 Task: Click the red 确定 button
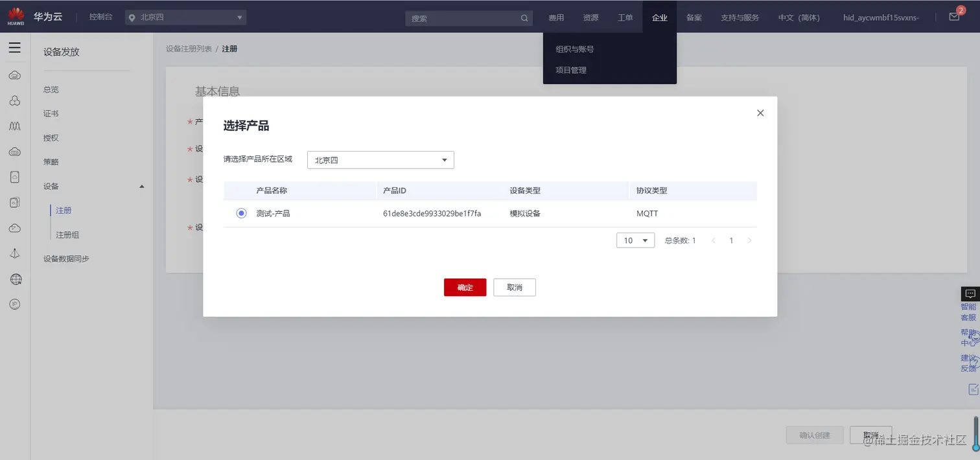465,288
